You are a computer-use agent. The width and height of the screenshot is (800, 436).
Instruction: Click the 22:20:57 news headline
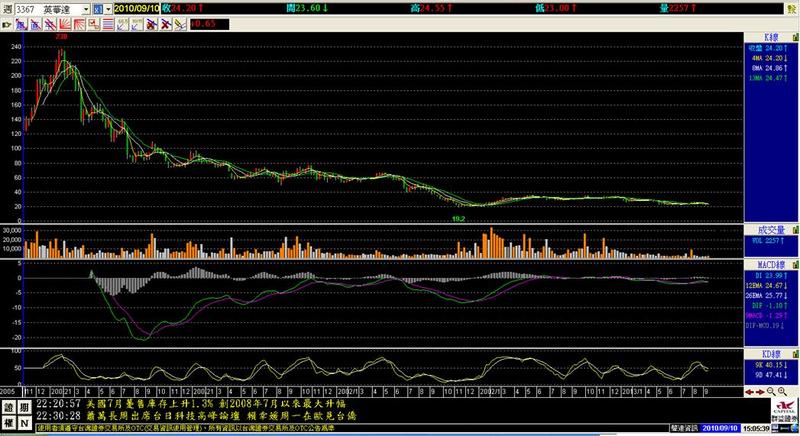coord(193,404)
